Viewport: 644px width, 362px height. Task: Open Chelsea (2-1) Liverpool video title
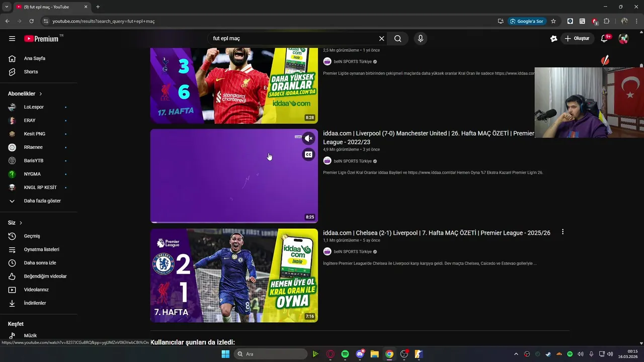(437, 233)
